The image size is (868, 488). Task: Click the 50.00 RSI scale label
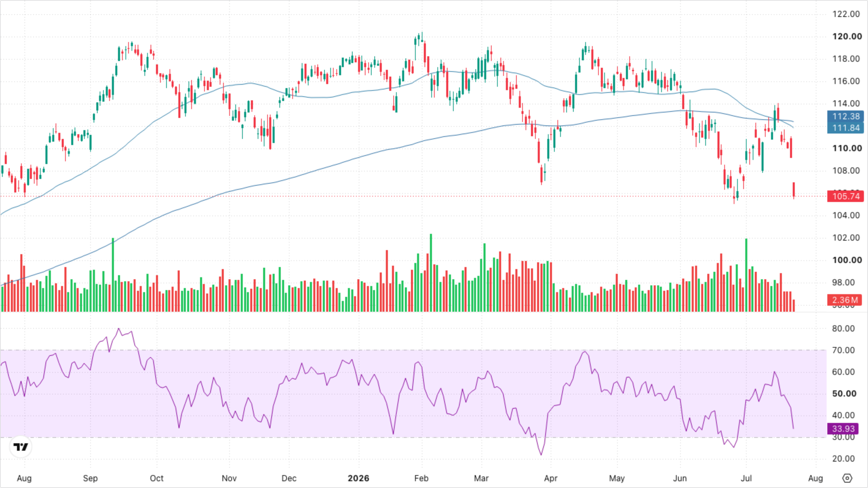click(x=844, y=393)
